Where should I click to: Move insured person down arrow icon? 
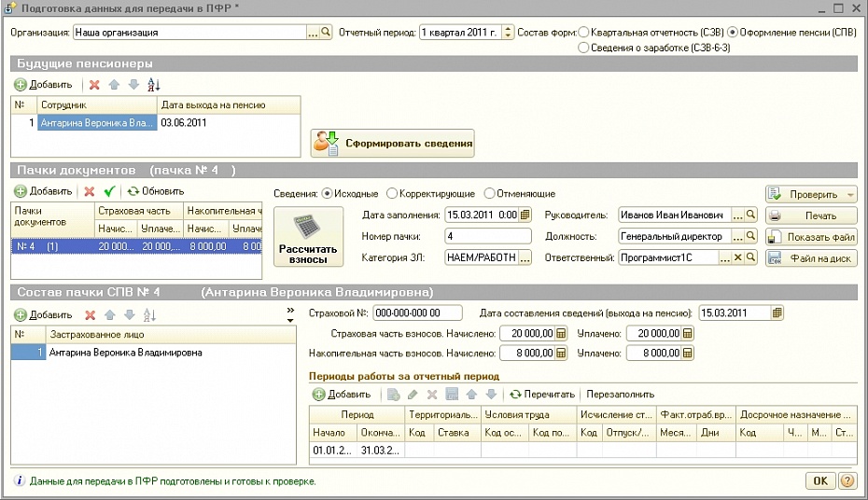pyautogui.click(x=130, y=314)
